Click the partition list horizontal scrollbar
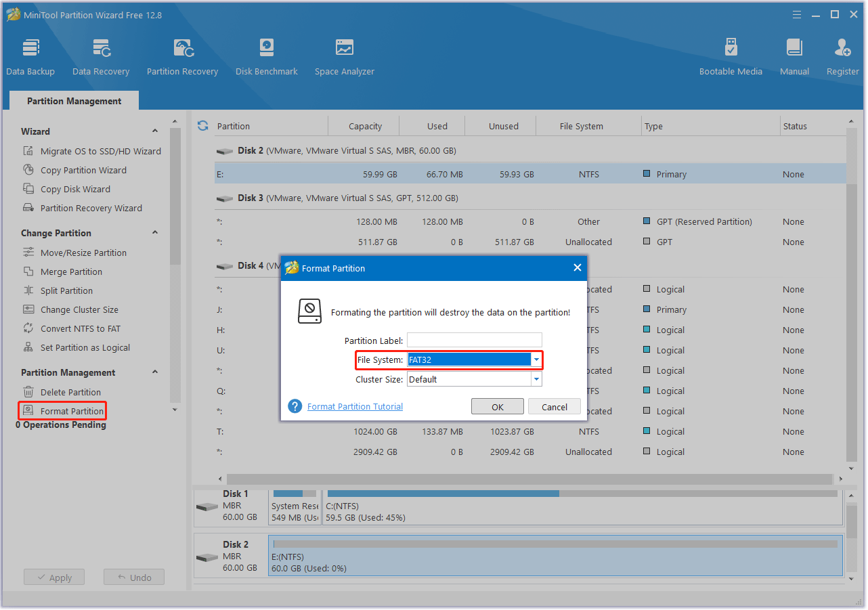The image size is (868, 610). [x=529, y=479]
